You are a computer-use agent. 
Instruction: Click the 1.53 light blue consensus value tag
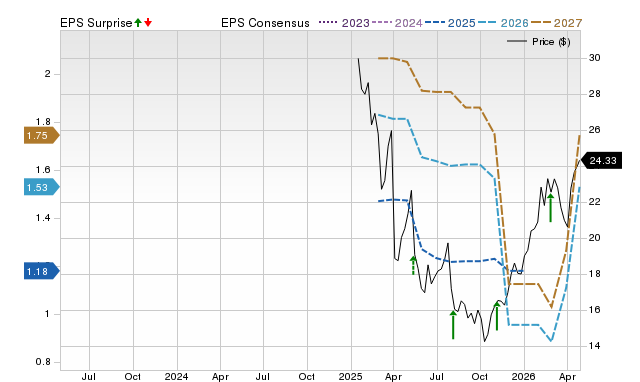coord(41,187)
